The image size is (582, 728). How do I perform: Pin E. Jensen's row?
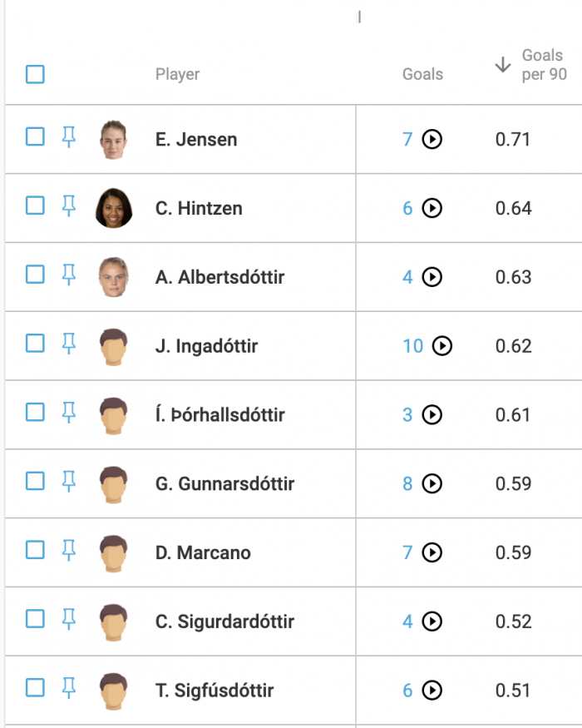tap(69, 137)
